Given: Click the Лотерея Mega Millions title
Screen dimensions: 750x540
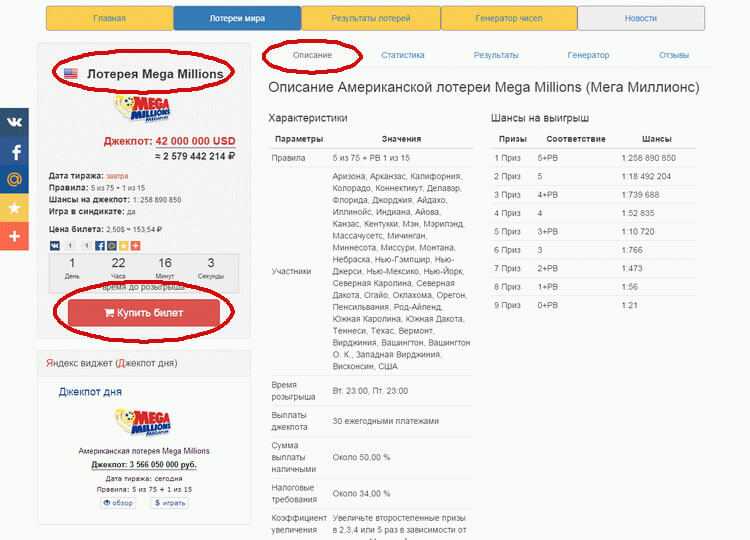Looking at the screenshot, I should [155, 74].
